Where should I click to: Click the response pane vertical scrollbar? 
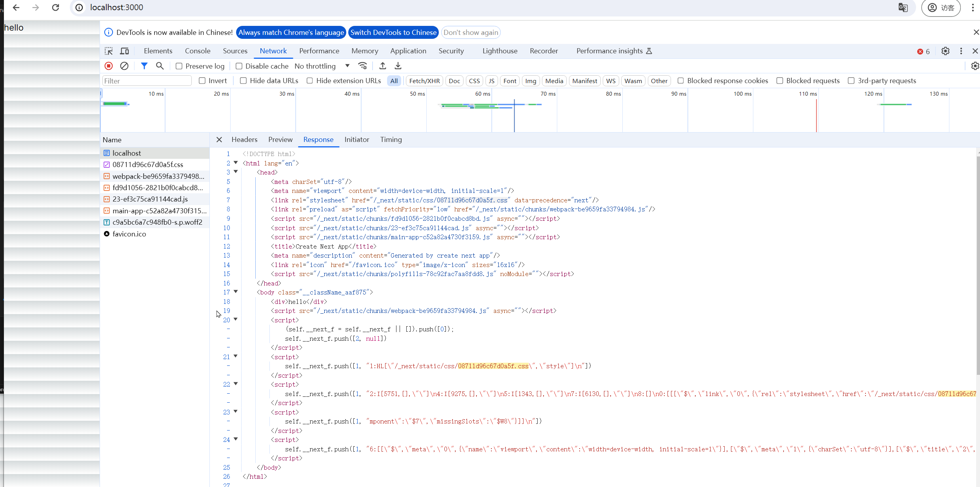coord(978,265)
